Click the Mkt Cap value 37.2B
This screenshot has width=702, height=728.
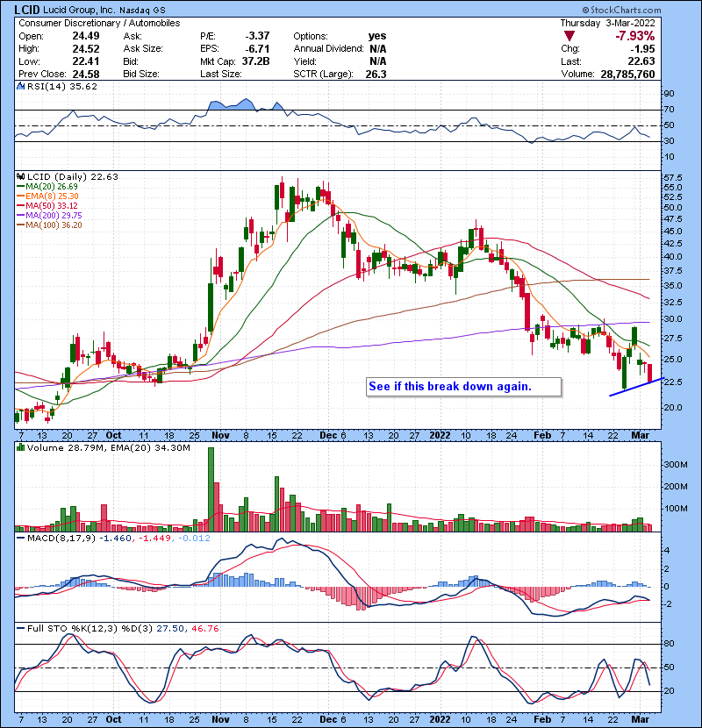(255, 61)
